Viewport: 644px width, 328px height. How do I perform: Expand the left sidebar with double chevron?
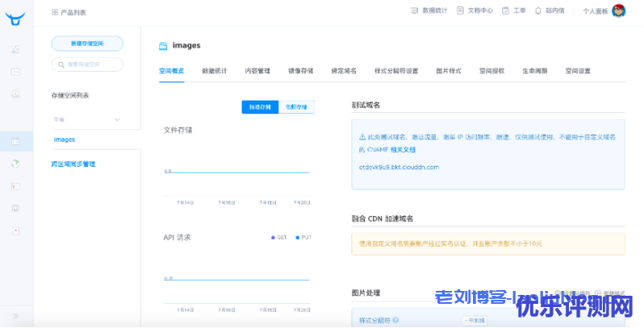15,315
